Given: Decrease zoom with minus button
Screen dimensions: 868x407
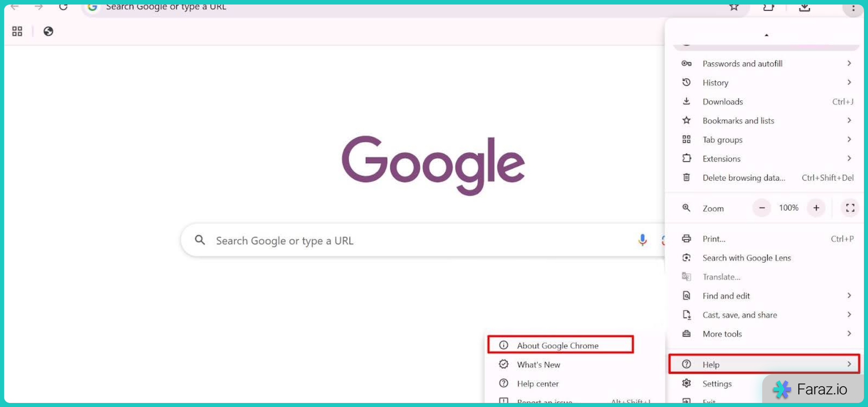Looking at the screenshot, I should [762, 208].
